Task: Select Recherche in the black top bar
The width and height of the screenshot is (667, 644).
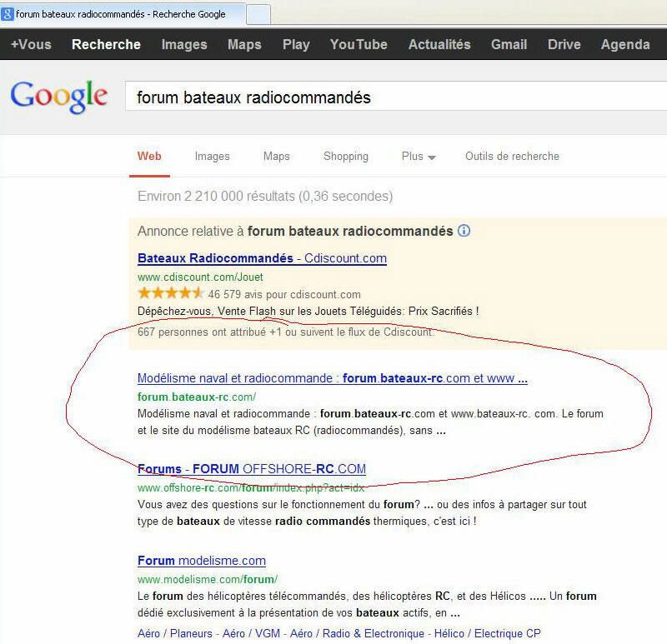Action: 106,44
